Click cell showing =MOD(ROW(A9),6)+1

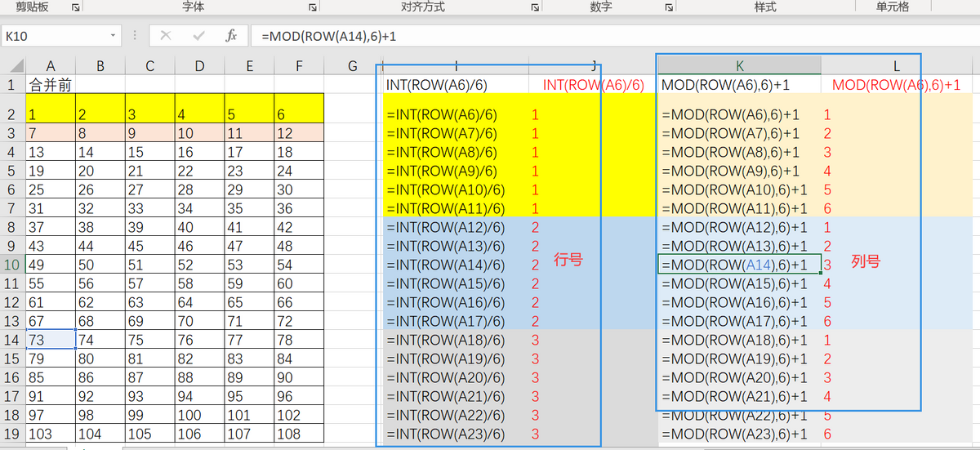tap(740, 171)
